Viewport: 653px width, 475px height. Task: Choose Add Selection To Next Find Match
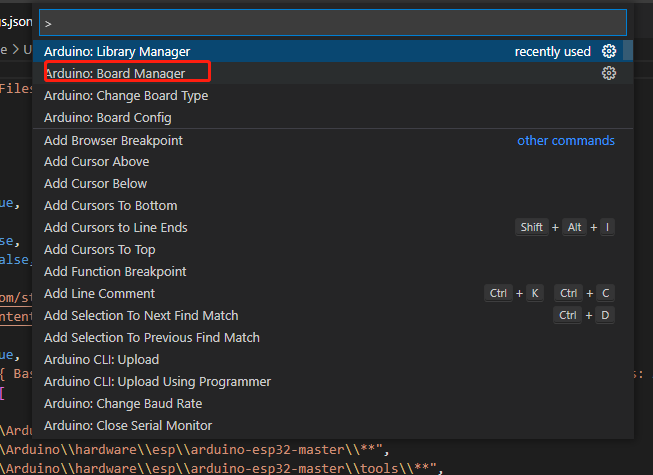[141, 316]
